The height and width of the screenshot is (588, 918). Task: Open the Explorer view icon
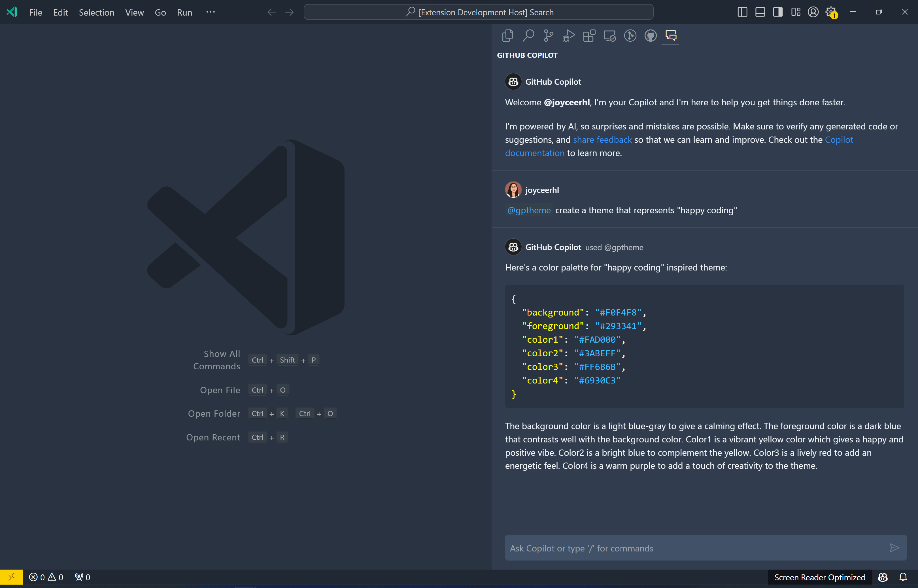click(x=507, y=35)
